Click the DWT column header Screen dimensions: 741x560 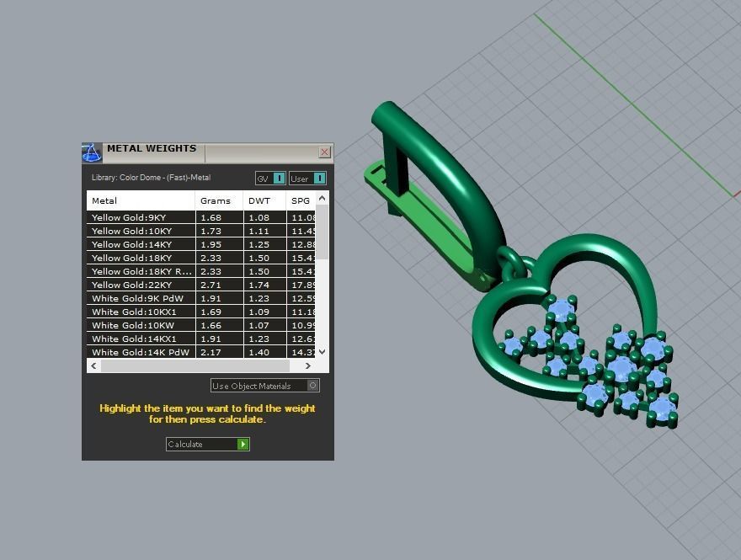[x=264, y=201]
